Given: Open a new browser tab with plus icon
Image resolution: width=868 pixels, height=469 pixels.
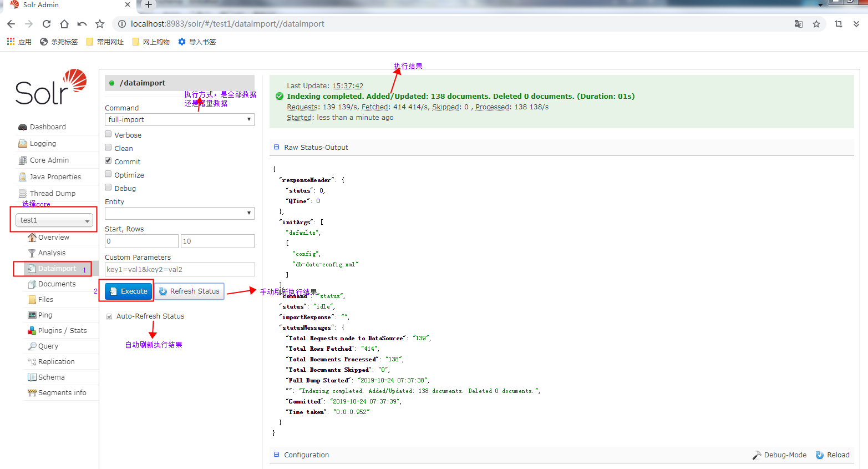Looking at the screenshot, I should [149, 4].
